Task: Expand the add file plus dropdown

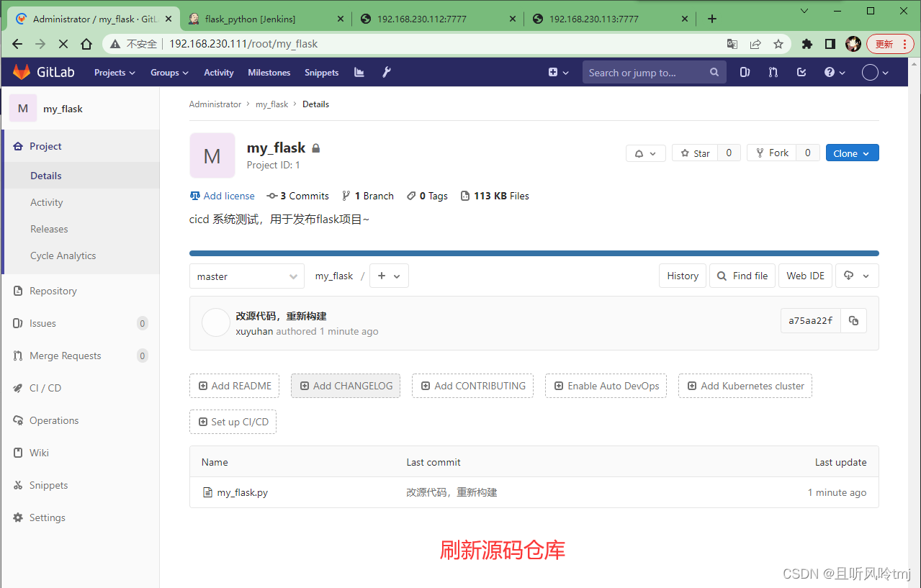Action: (389, 276)
